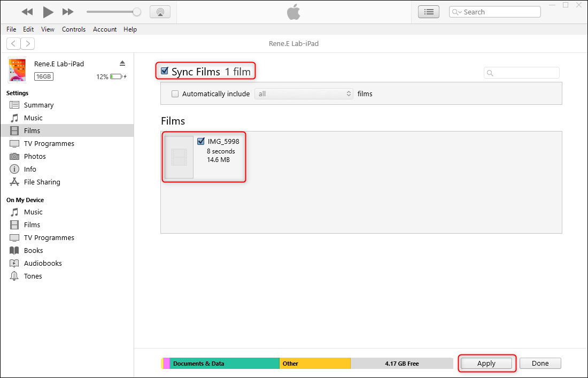Click the Apple logo in header
Image resolution: width=588 pixels, height=378 pixels.
click(x=293, y=12)
